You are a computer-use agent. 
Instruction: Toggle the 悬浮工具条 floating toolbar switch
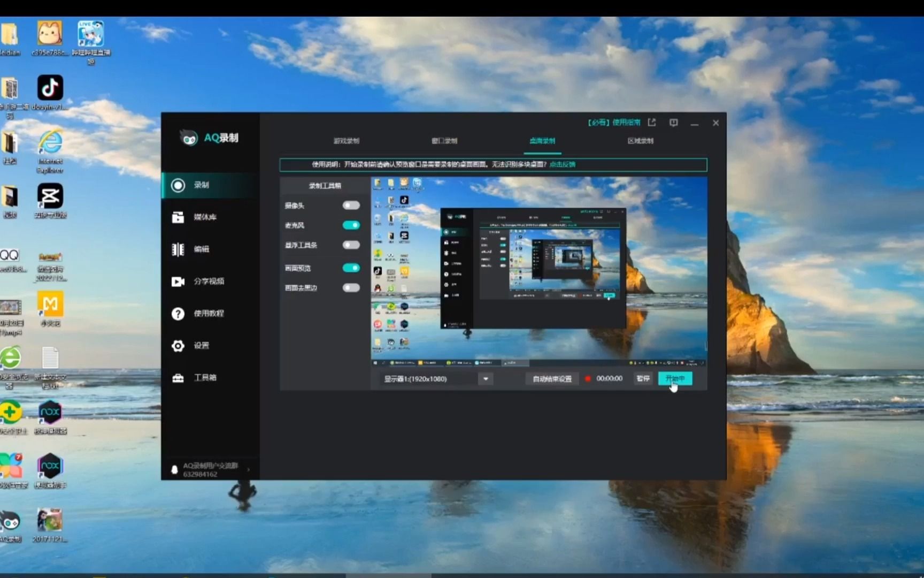[351, 245]
